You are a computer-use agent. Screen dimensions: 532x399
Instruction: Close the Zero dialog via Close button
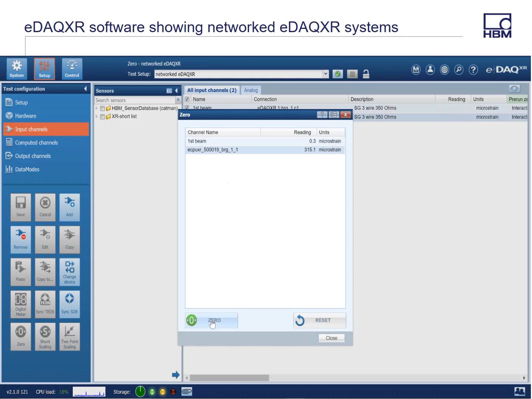[331, 338]
